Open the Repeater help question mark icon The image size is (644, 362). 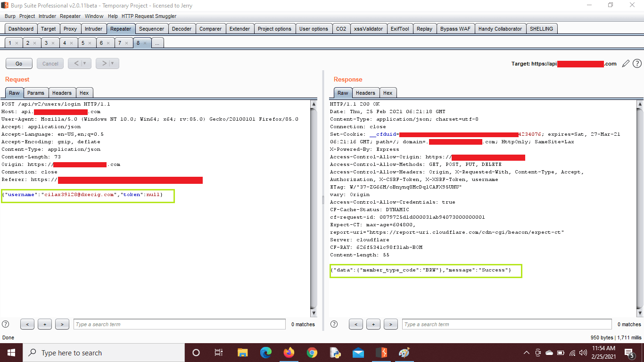(637, 64)
